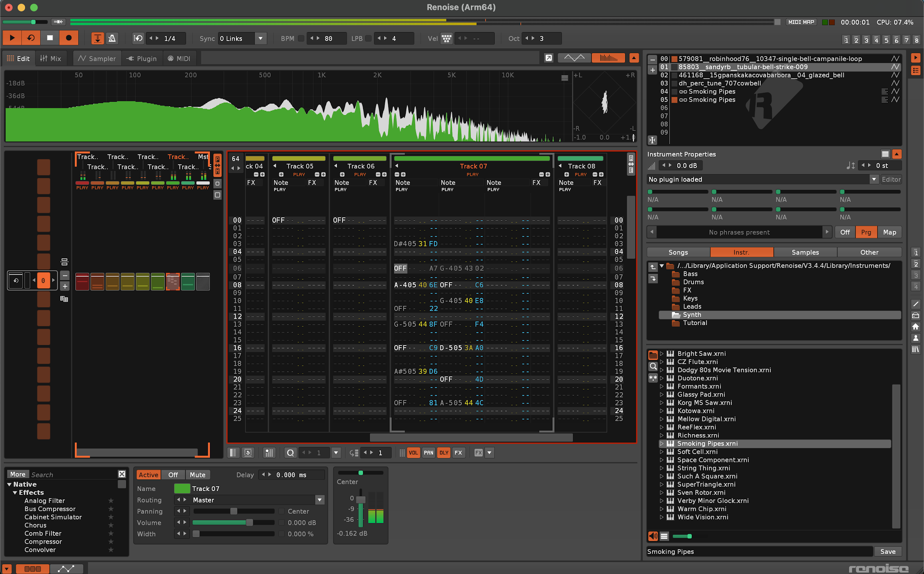This screenshot has height=574, width=924.
Task: Click the More effects button
Action: point(18,474)
